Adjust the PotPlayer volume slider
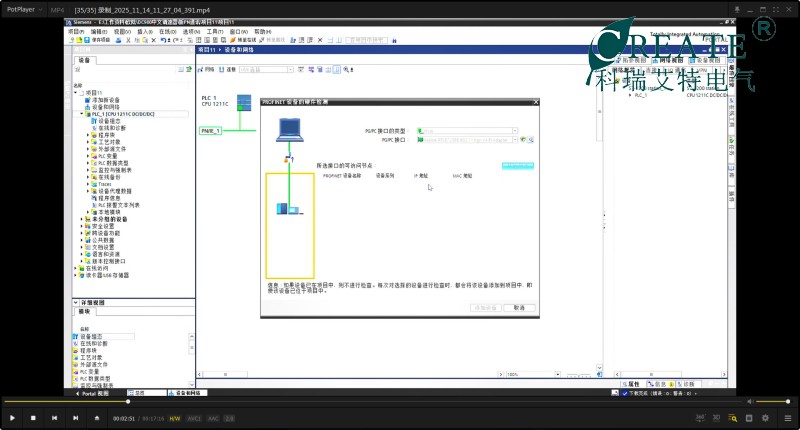Screen dimensions: 800x430 772,401
